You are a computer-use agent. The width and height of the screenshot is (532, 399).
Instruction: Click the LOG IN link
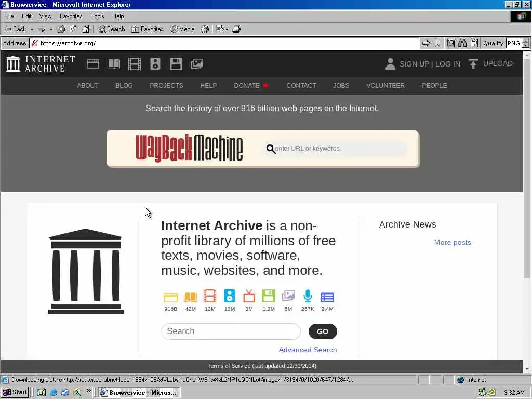448,64
